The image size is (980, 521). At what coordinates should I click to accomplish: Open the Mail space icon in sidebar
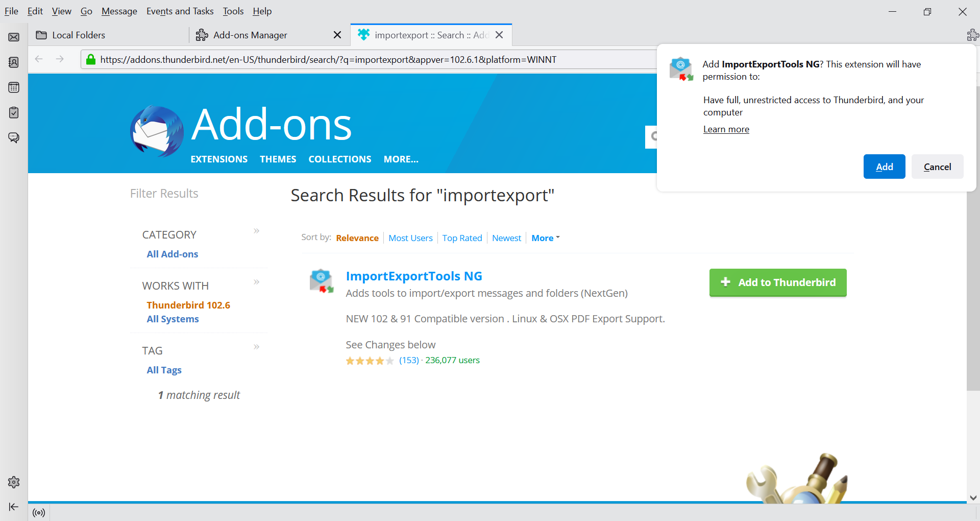(x=14, y=37)
